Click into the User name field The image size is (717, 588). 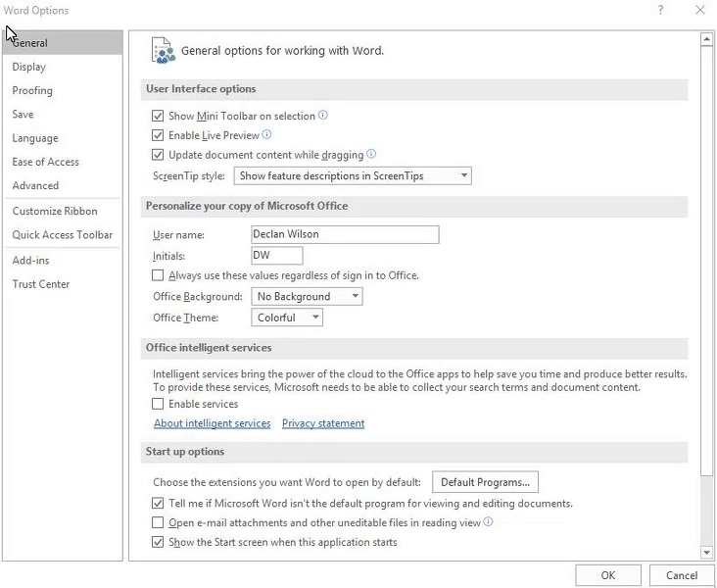click(x=345, y=234)
